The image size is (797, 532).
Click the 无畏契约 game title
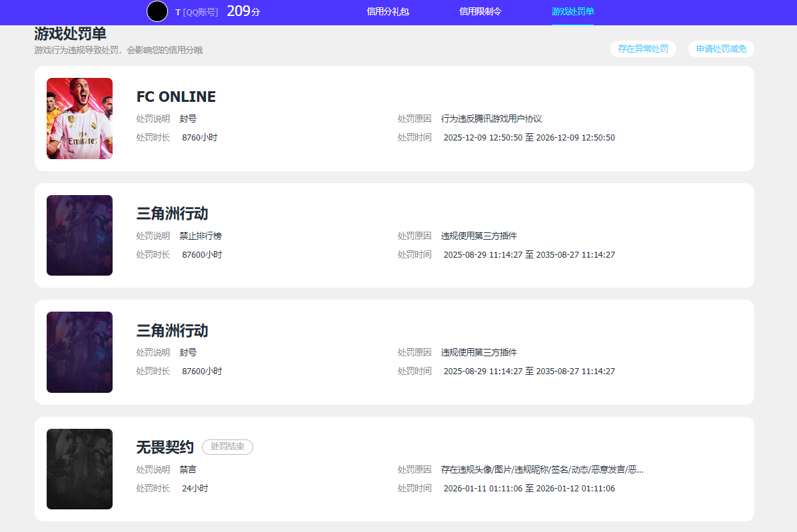[165, 447]
